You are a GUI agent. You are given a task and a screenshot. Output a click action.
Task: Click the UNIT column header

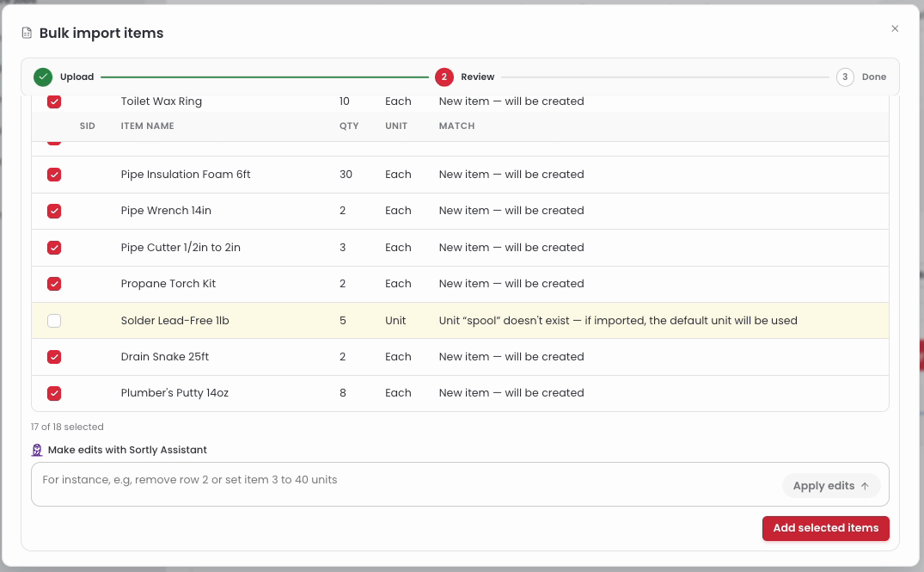pos(396,126)
